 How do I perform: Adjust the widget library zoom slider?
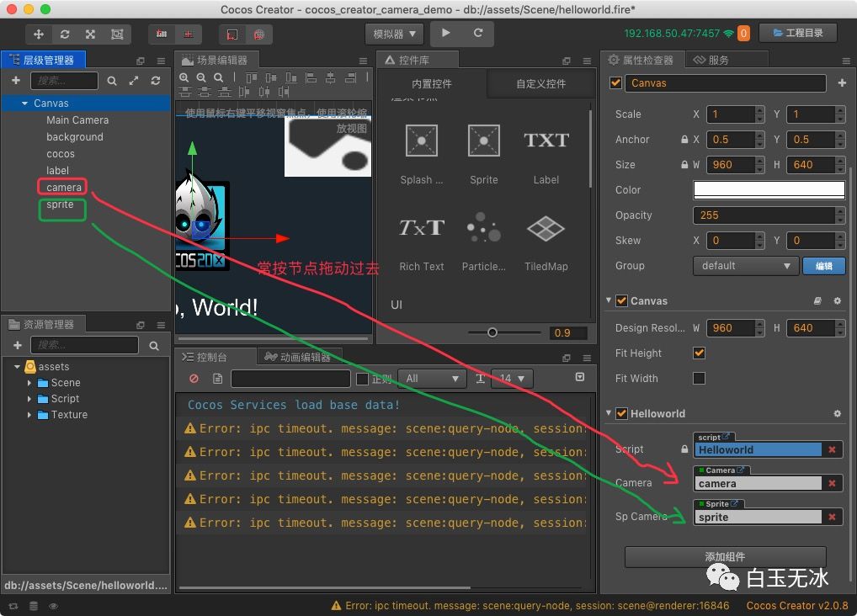click(492, 332)
